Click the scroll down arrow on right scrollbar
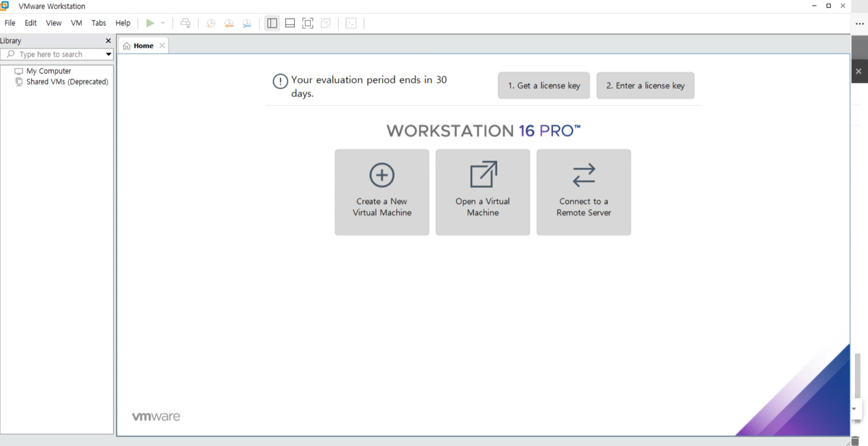The image size is (868, 446). (854, 409)
